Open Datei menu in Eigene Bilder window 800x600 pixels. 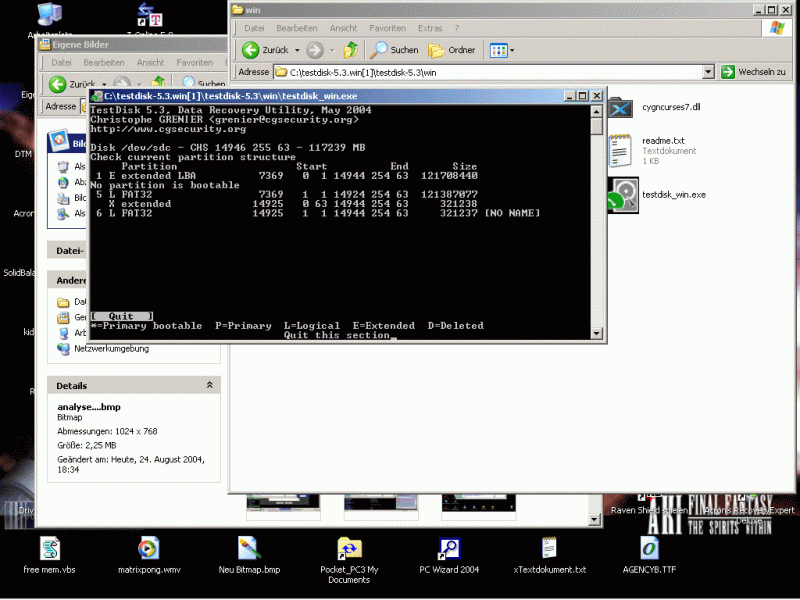(x=61, y=62)
